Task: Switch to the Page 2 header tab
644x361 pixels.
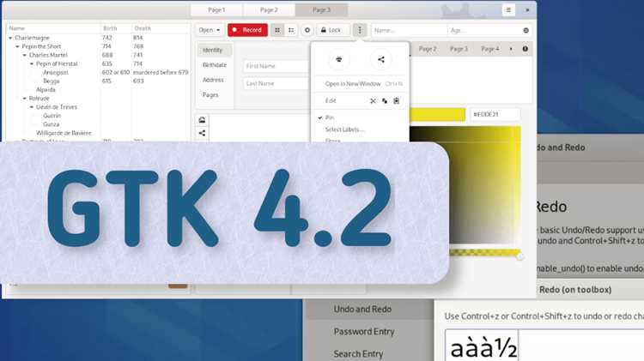Action: click(x=269, y=9)
